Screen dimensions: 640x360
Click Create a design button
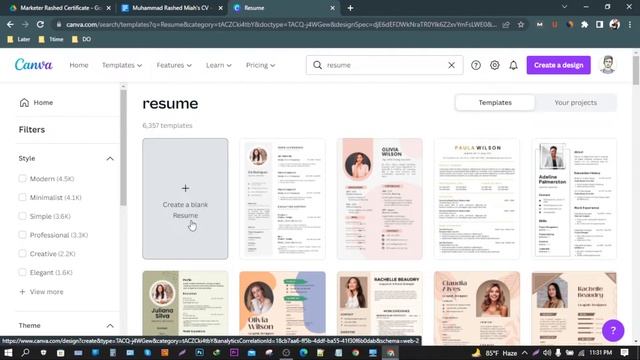point(558,65)
